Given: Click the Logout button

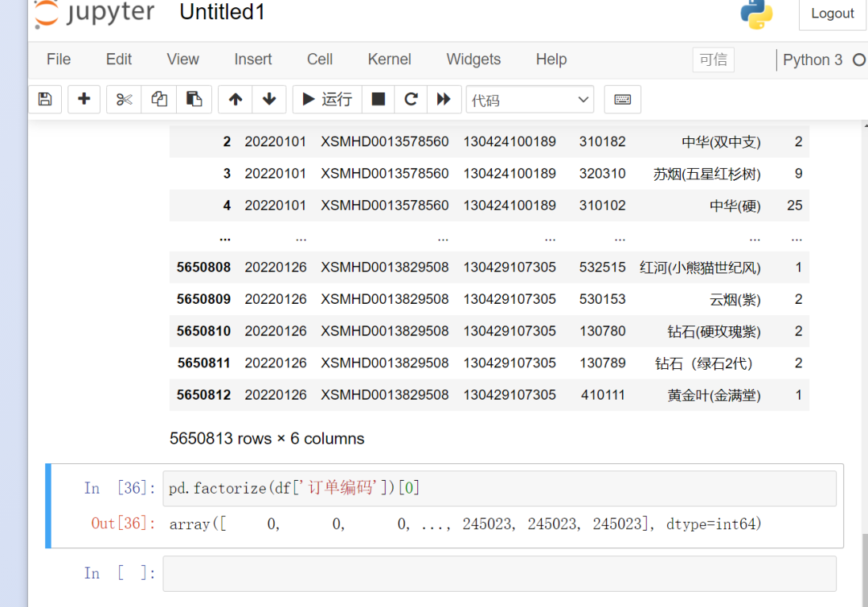Looking at the screenshot, I should tap(832, 14).
